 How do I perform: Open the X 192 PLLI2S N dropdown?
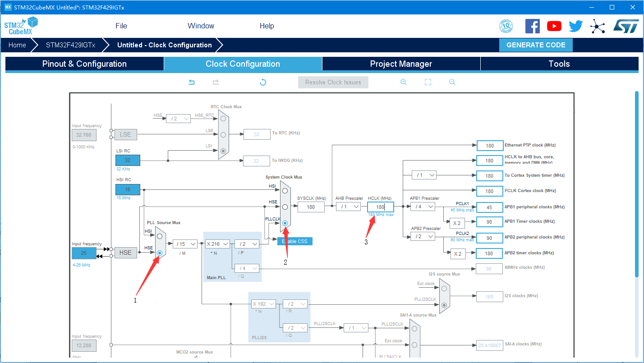264,304
